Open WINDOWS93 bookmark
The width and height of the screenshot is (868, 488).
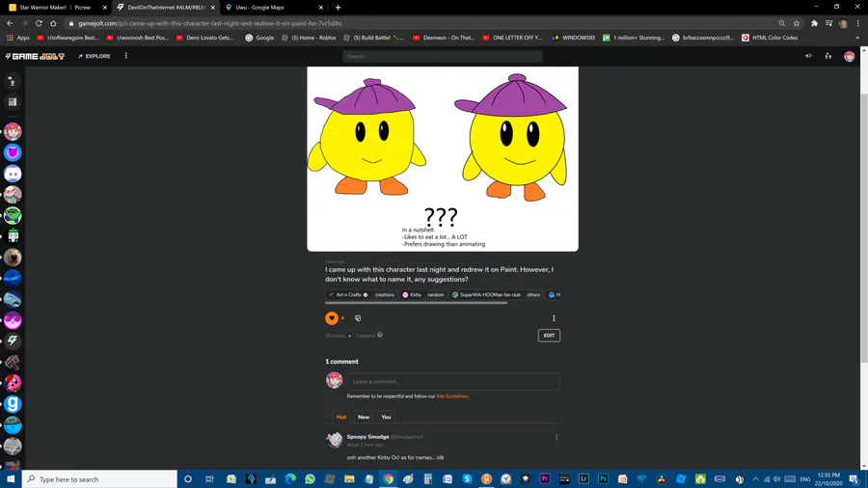[573, 38]
